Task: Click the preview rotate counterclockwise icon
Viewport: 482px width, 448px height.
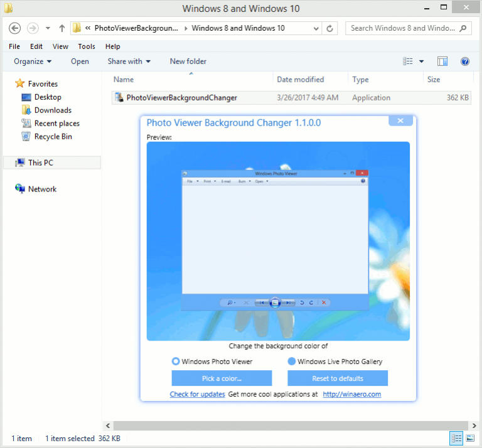Action: point(302,302)
